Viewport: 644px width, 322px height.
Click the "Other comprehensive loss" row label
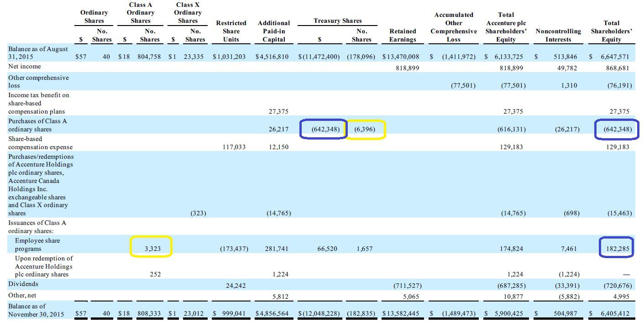pos(38,82)
